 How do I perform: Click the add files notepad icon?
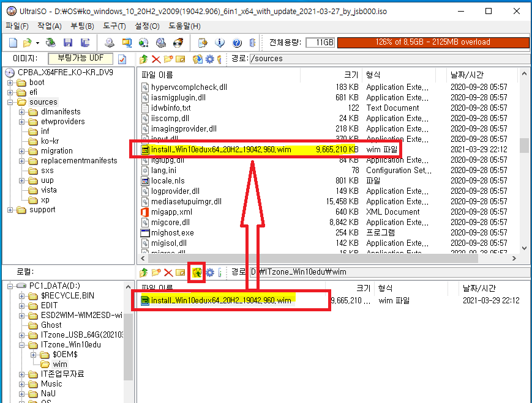click(203, 43)
